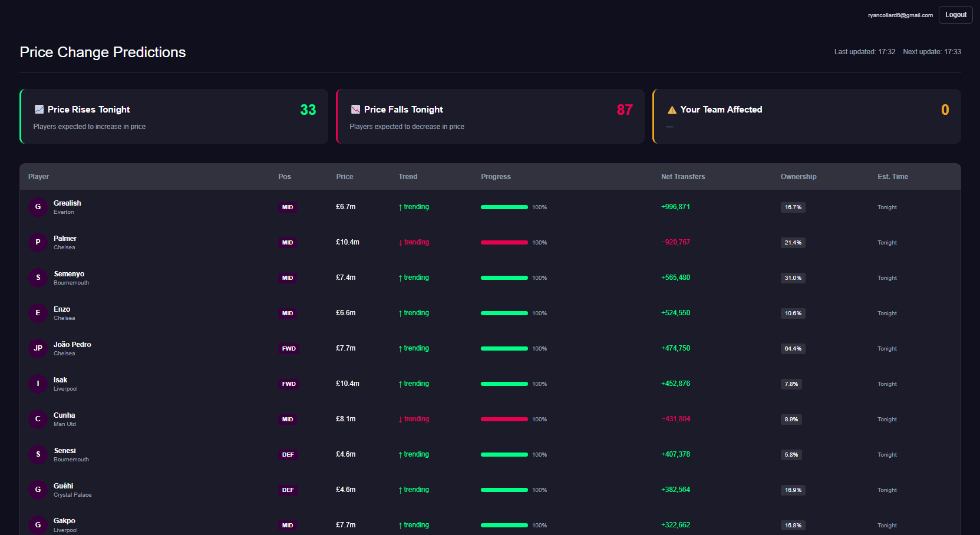Screen dimensions: 980x535
Task: Click Enzo's E avatar icon
Action: point(38,313)
